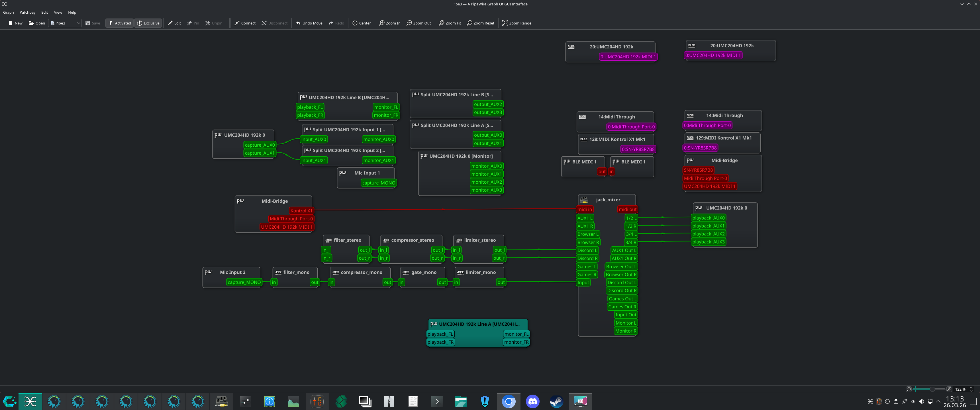Select the jack_mixer node title
Image resolution: width=980 pixels, height=410 pixels.
point(608,200)
